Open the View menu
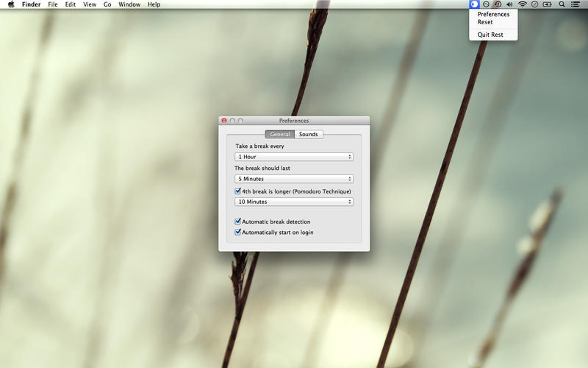This screenshot has height=368, width=588. tap(90, 4)
